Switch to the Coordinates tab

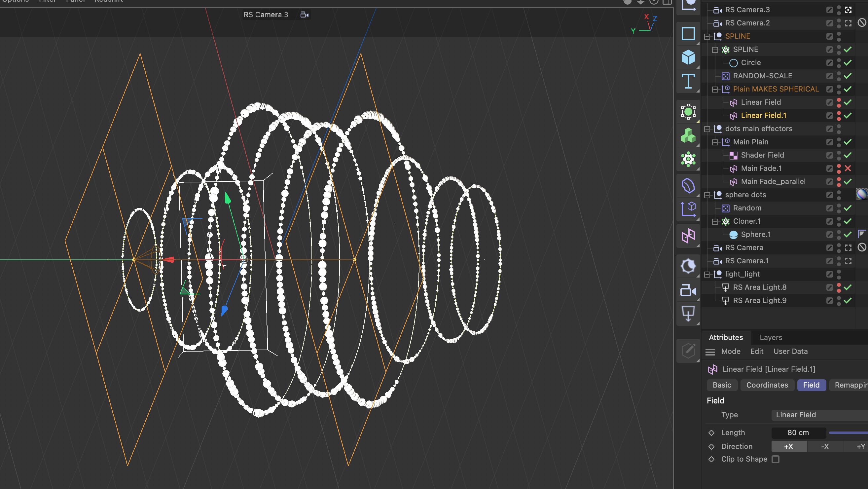(x=767, y=385)
